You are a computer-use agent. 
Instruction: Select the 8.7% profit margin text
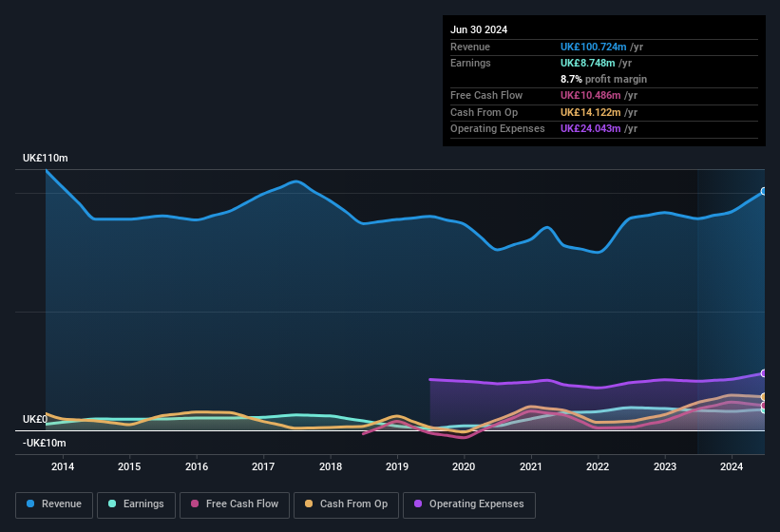pyautogui.click(x=603, y=79)
